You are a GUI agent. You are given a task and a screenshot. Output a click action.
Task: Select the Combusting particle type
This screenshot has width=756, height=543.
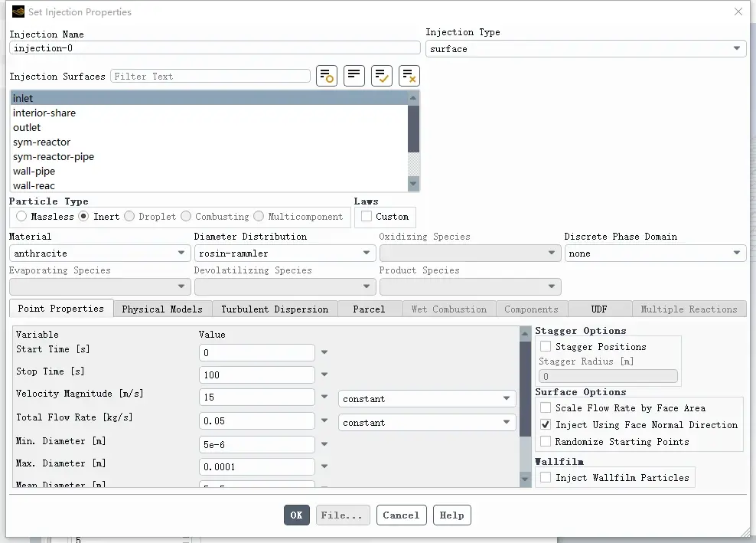point(186,216)
